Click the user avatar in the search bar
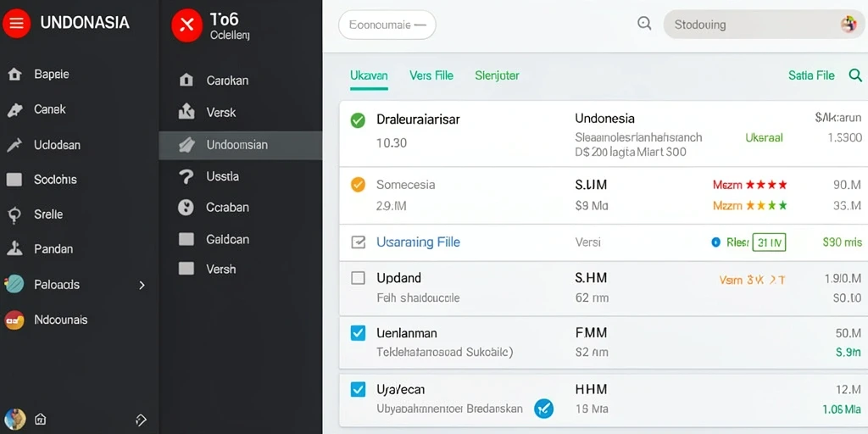This screenshot has height=434, width=868. pyautogui.click(x=848, y=25)
